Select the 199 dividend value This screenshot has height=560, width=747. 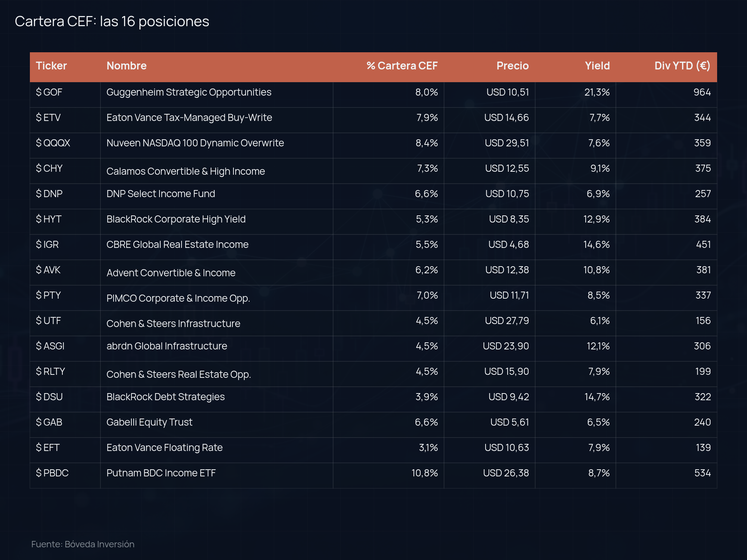point(703,371)
